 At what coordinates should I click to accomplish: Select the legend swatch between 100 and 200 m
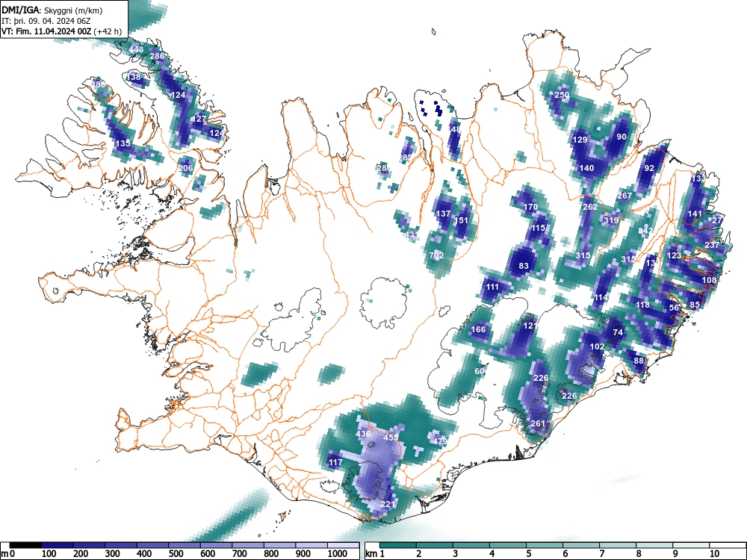pyautogui.click(x=58, y=545)
